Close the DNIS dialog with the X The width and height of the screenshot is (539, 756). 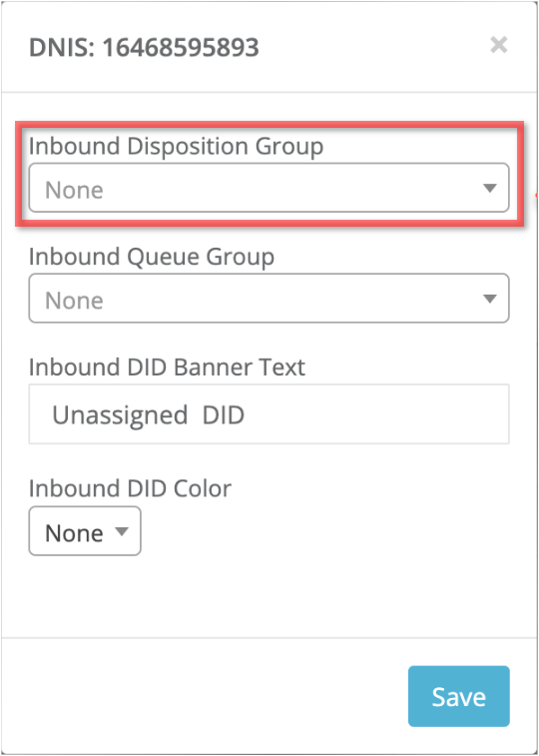(498, 45)
